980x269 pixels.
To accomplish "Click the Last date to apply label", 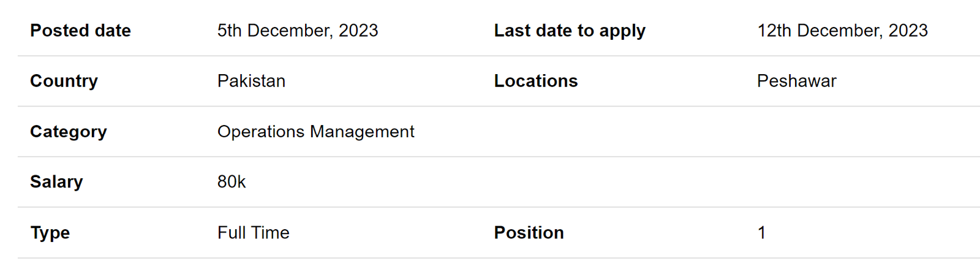I will [570, 31].
